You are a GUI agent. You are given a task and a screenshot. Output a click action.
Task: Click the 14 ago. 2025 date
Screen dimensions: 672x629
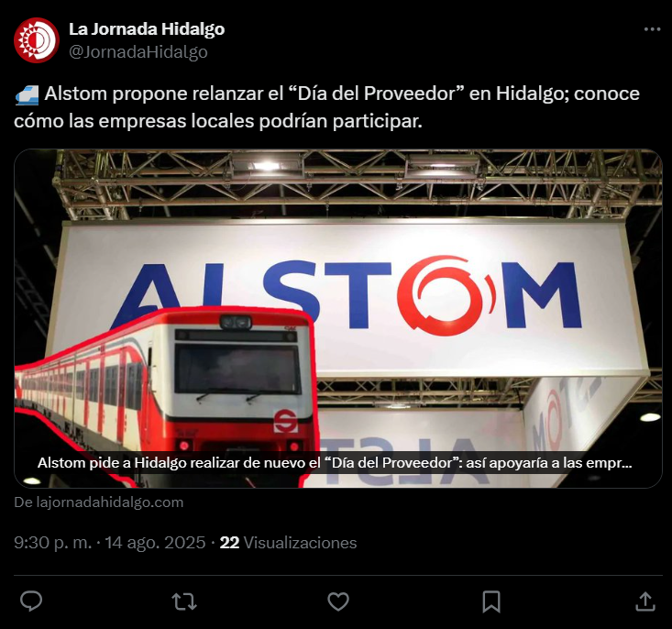pos(155,543)
